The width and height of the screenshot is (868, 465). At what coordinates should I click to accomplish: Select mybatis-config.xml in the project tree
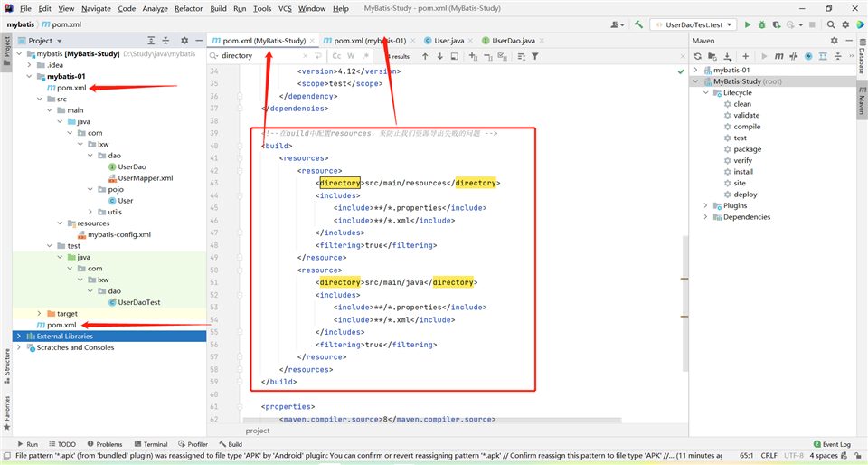coord(114,234)
